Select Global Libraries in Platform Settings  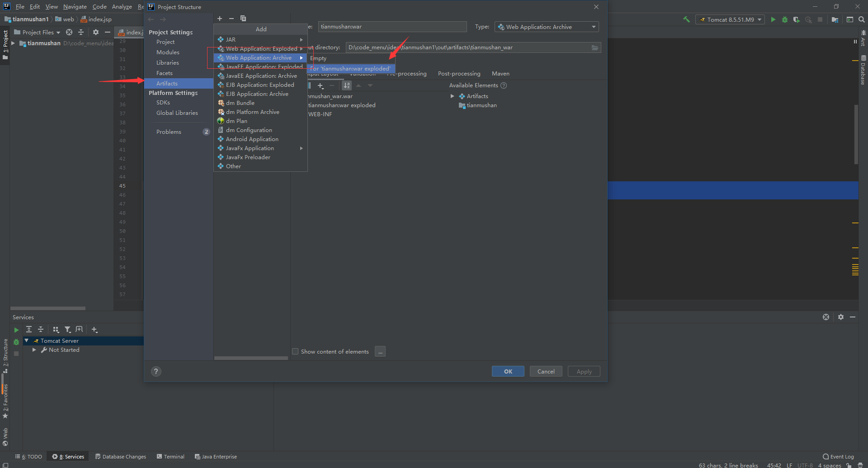pyautogui.click(x=177, y=113)
